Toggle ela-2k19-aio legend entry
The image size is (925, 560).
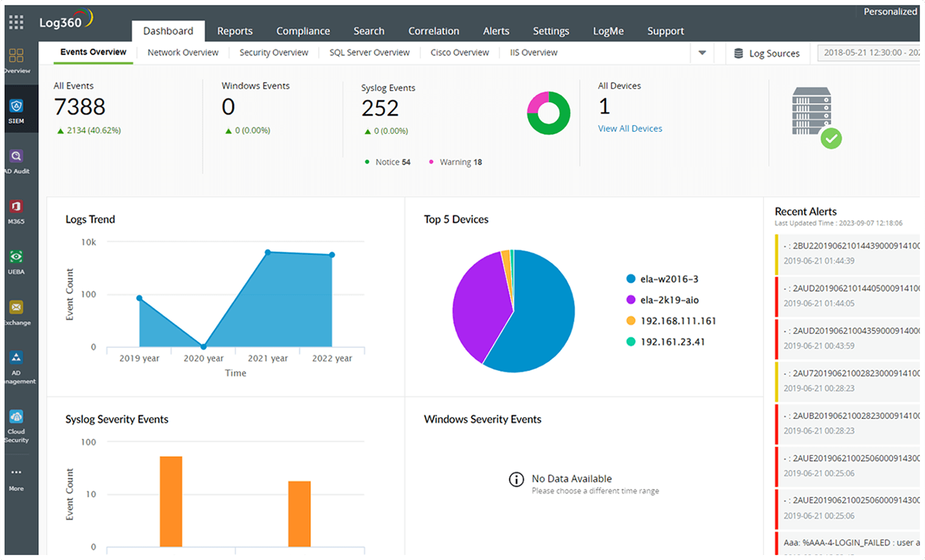(x=662, y=300)
